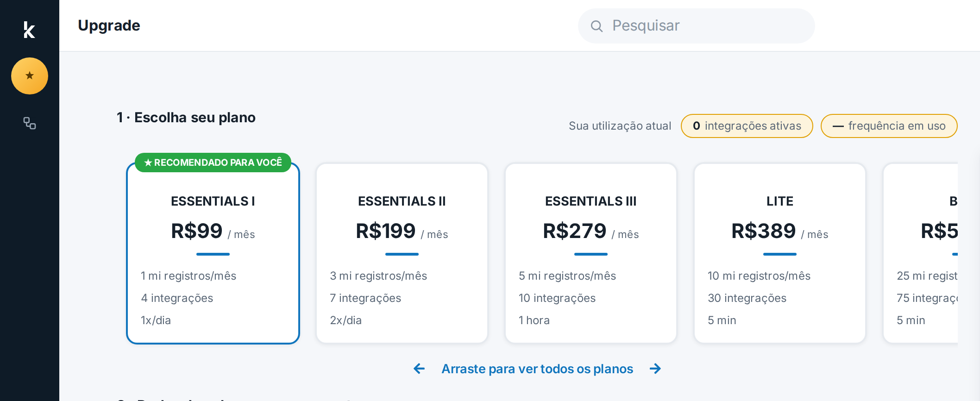This screenshot has width=980, height=401.
Task: Select the partially visible R$5 plan card
Action: point(921,253)
